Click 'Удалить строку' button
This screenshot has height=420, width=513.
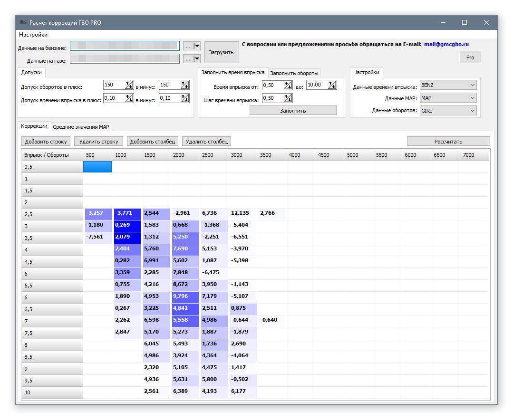click(98, 142)
